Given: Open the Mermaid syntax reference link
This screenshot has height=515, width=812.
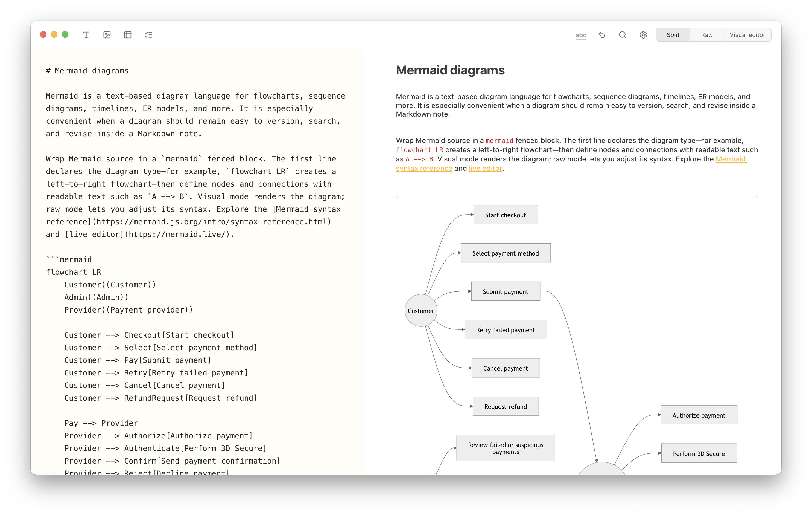Looking at the screenshot, I should tap(731, 159).
